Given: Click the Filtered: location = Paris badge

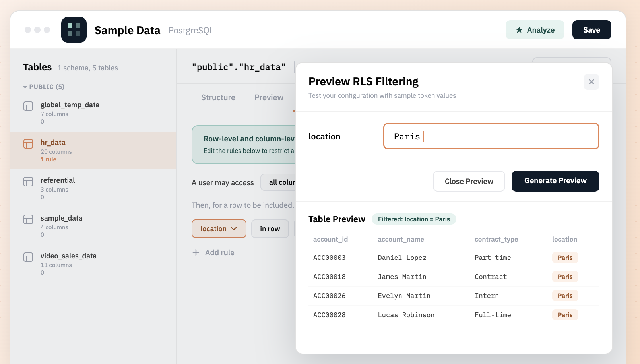Looking at the screenshot, I should pyautogui.click(x=414, y=219).
